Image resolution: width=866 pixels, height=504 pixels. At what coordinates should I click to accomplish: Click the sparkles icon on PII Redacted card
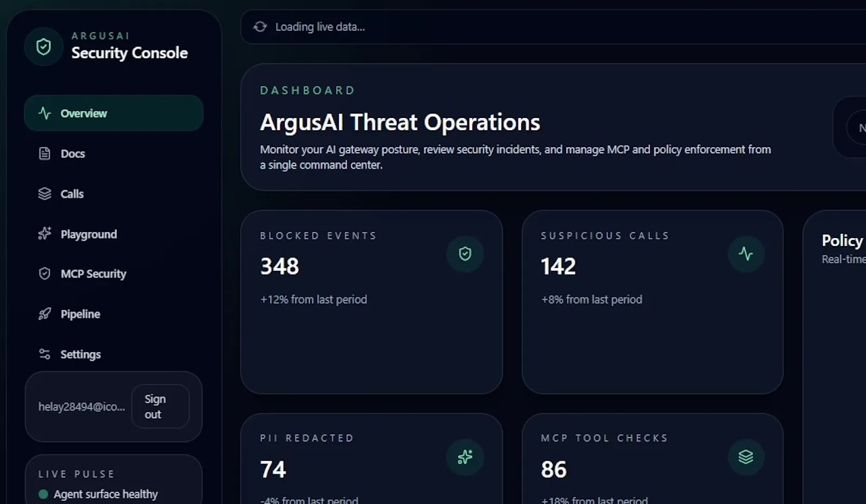click(x=465, y=457)
